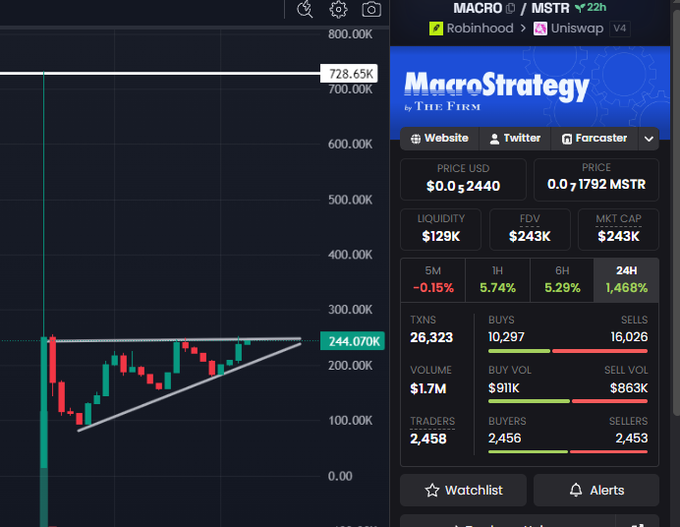Select the 1H timeframe stats tab
This screenshot has width=680, height=527.
point(497,280)
